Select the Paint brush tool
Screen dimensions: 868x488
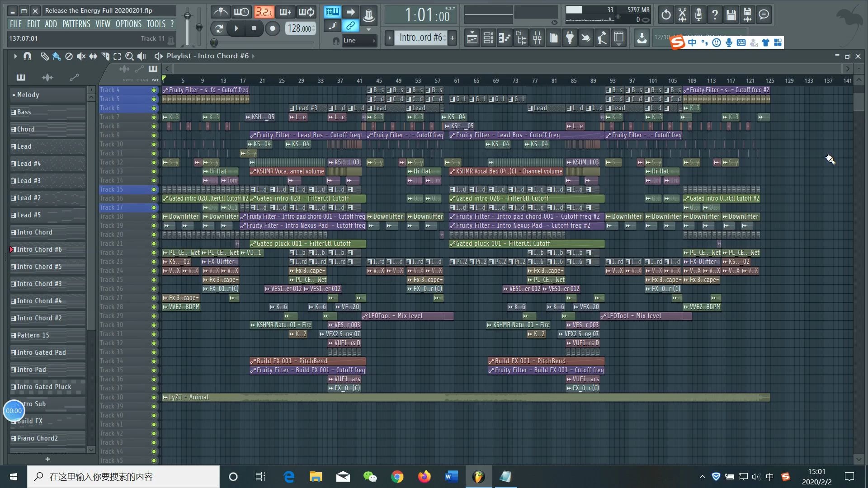[57, 56]
